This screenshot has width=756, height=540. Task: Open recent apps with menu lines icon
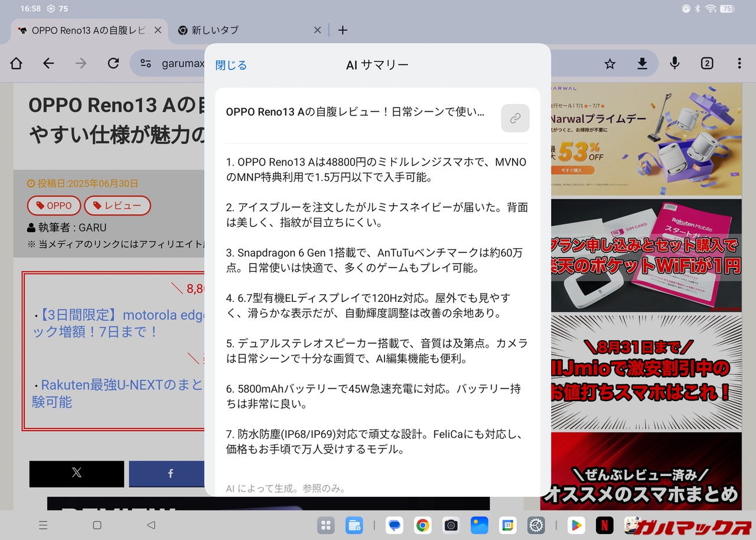(x=43, y=525)
